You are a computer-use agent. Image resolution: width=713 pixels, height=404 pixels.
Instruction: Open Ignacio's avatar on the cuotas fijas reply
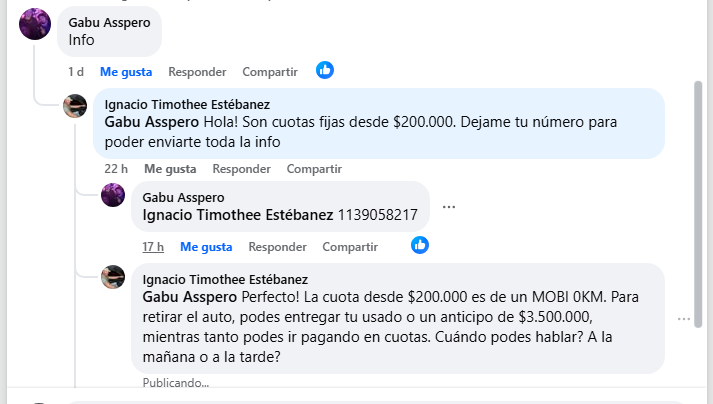tap(75, 106)
